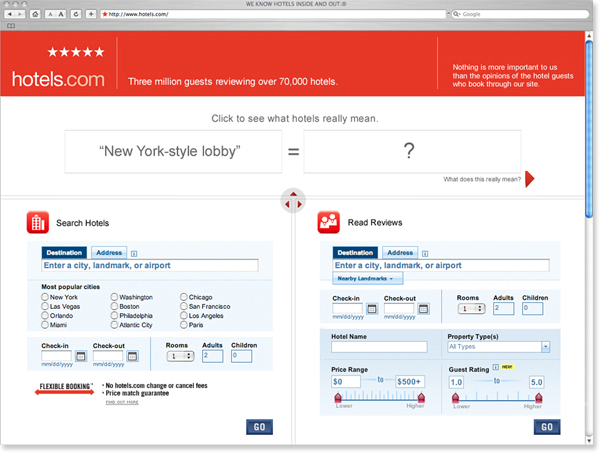Click the magnifier icon in Google search box
This screenshot has height=453, width=600.
(457, 14)
